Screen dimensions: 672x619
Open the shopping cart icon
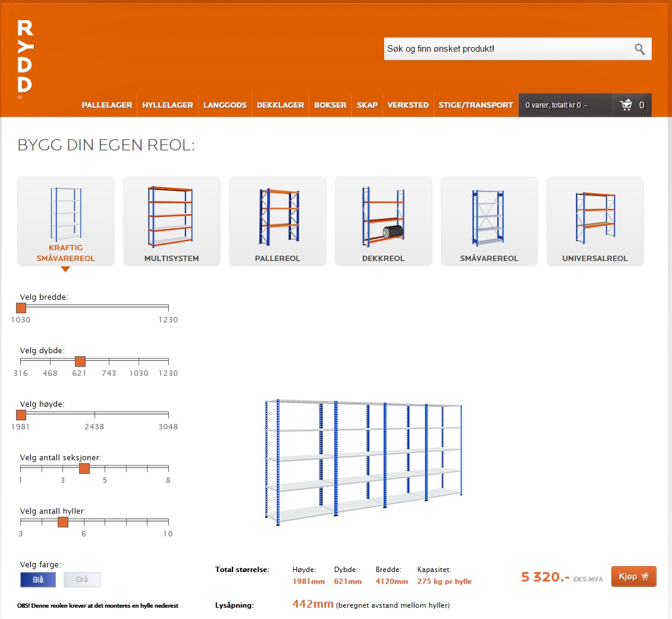626,105
